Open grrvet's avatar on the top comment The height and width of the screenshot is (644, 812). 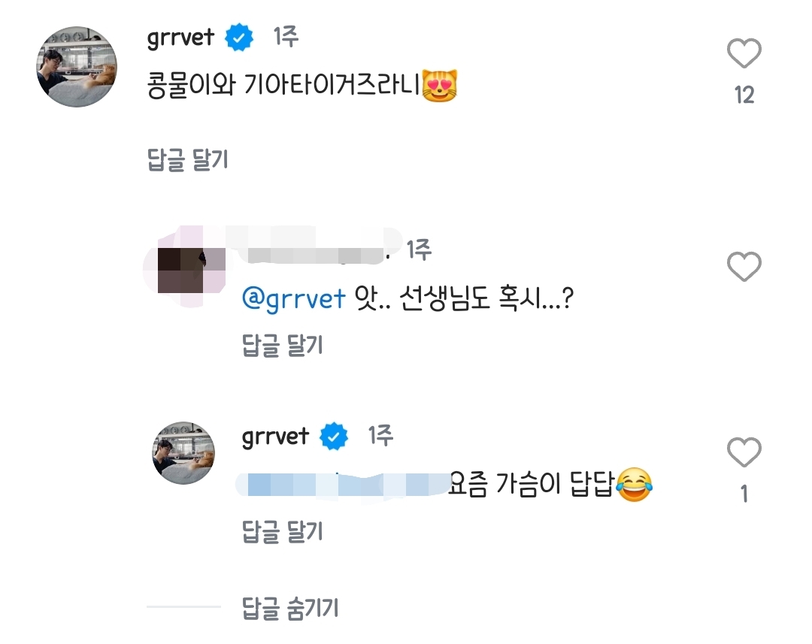click(77, 66)
